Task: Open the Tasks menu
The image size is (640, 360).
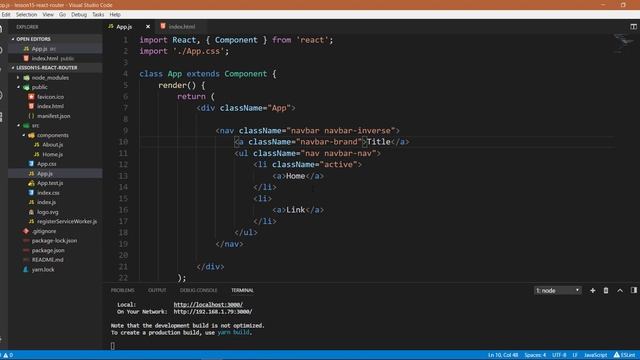Action: click(98, 14)
